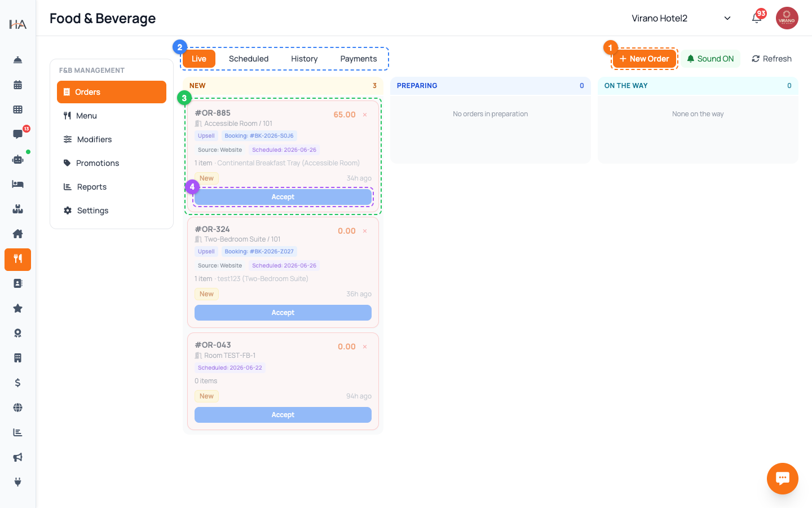Open the table grid icon in sidebar
812x508 pixels.
pos(17,110)
